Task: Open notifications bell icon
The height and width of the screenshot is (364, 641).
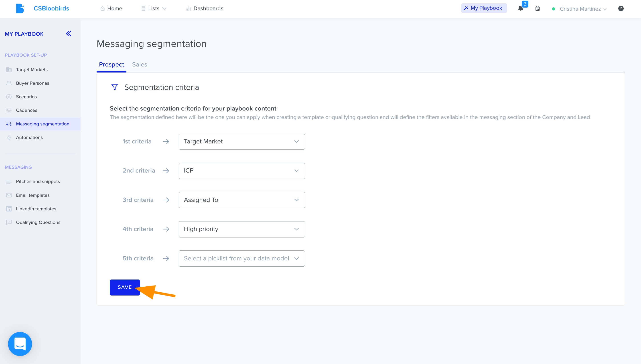Action: click(x=520, y=9)
